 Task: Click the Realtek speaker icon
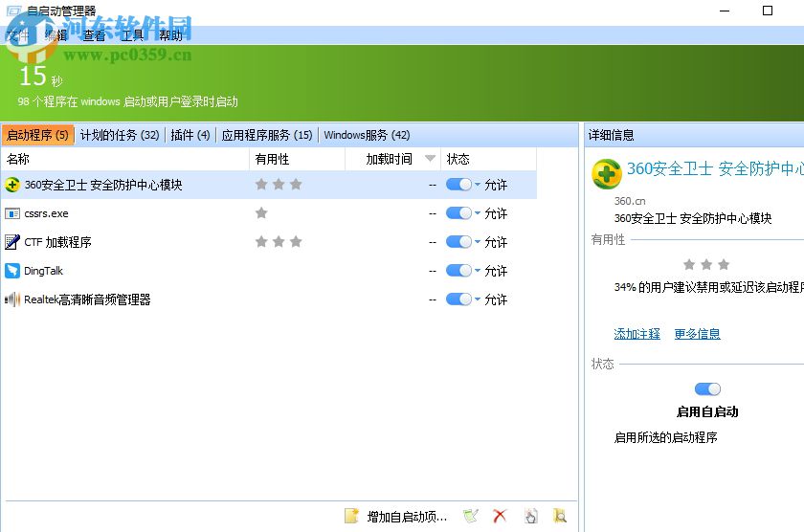tap(12, 299)
